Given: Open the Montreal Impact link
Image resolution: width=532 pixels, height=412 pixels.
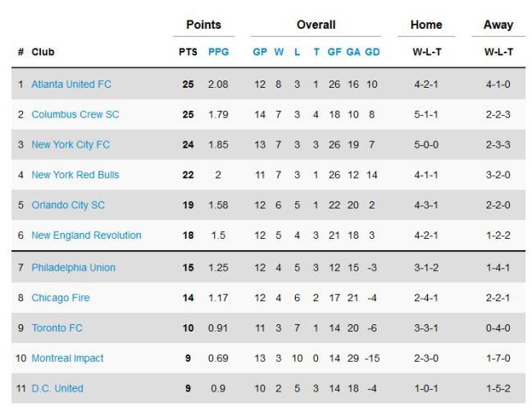Looking at the screenshot, I should tap(67, 359).
